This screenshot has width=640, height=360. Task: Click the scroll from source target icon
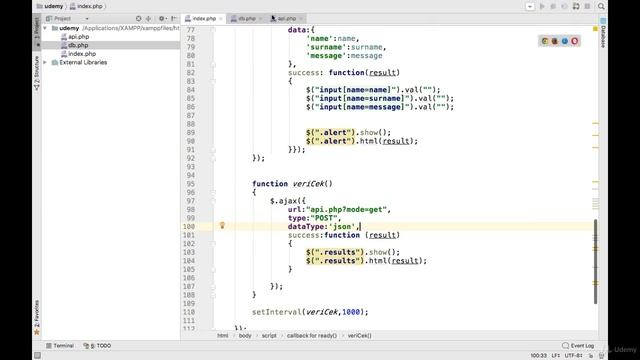point(138,18)
